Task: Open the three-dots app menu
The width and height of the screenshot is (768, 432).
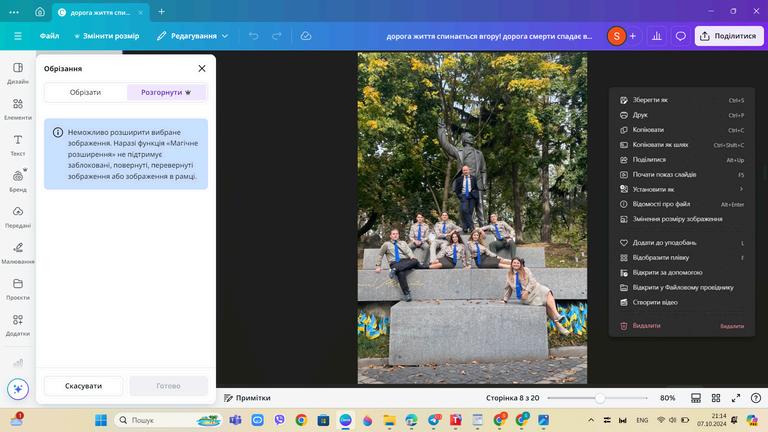Action: pos(14,12)
